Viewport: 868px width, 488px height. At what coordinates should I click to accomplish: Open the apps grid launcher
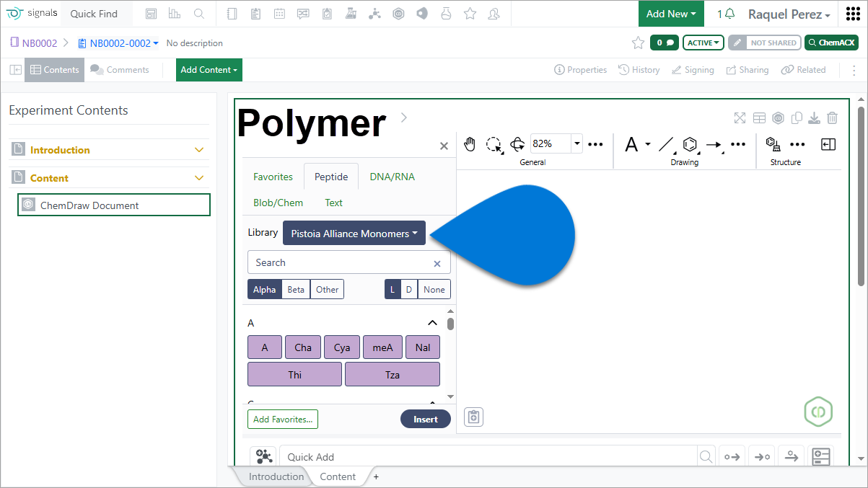(x=852, y=14)
